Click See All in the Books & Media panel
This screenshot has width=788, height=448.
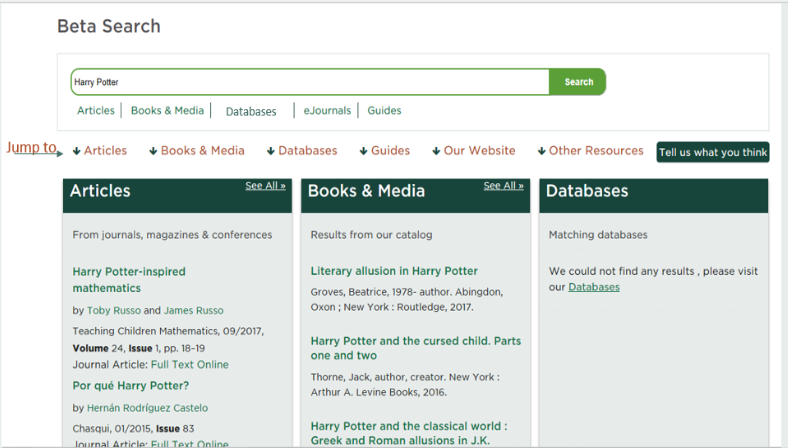[504, 186]
